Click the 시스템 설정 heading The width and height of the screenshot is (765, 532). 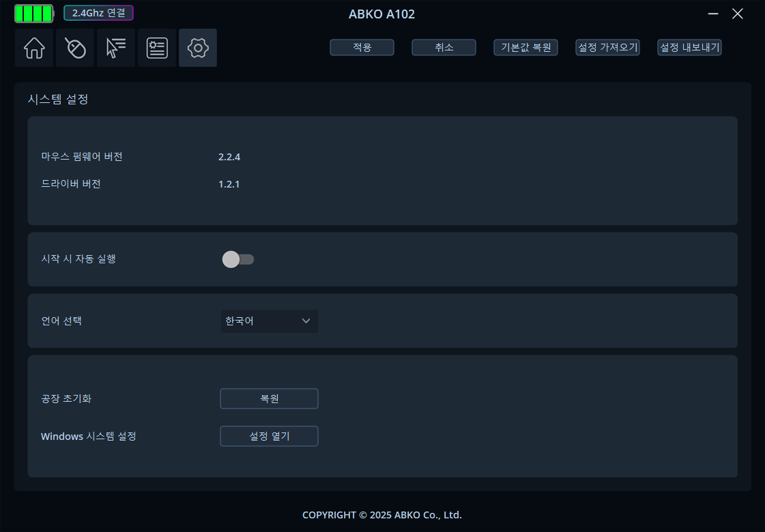58,99
